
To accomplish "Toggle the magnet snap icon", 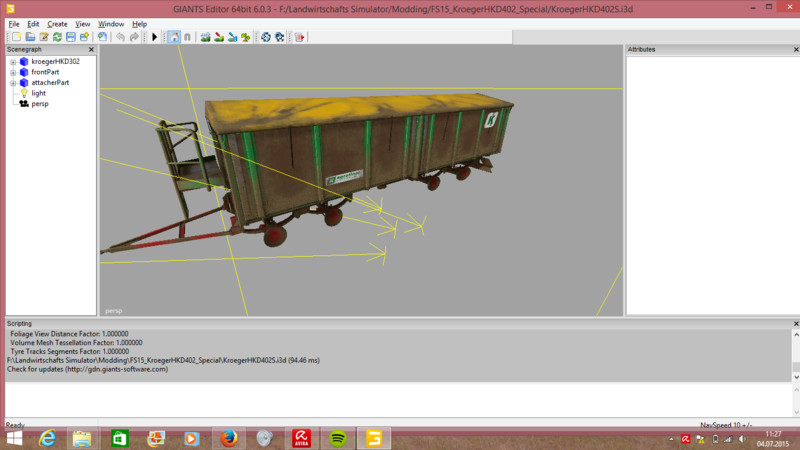I will click(x=187, y=37).
